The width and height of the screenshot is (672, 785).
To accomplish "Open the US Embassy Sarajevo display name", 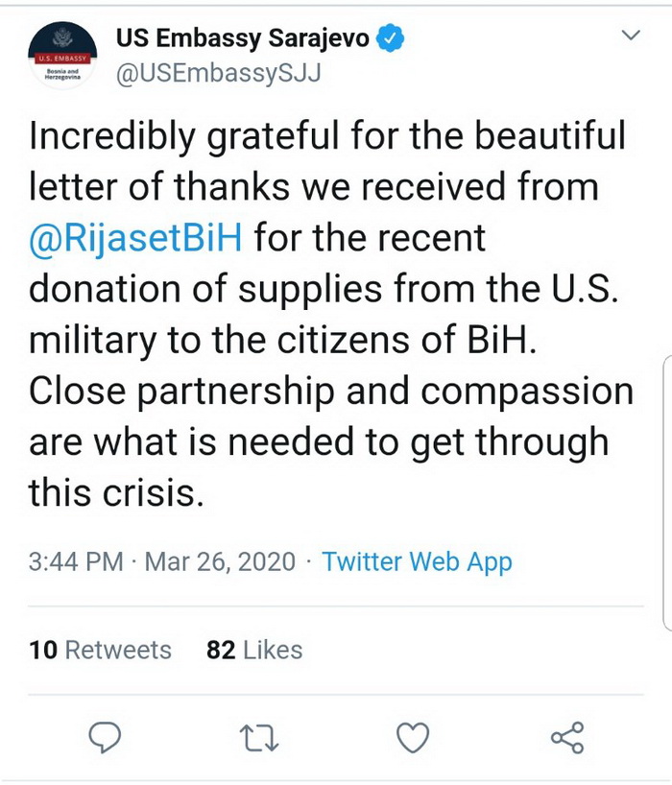I will click(x=243, y=38).
